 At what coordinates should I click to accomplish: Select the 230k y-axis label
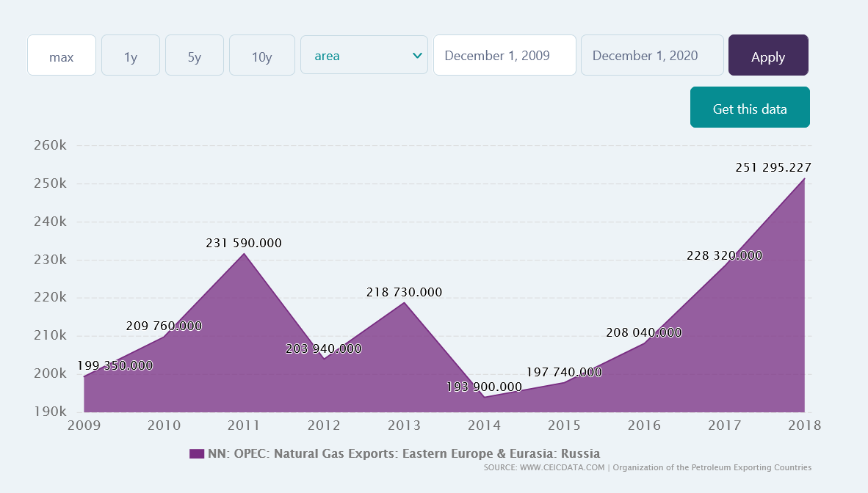[50, 260]
